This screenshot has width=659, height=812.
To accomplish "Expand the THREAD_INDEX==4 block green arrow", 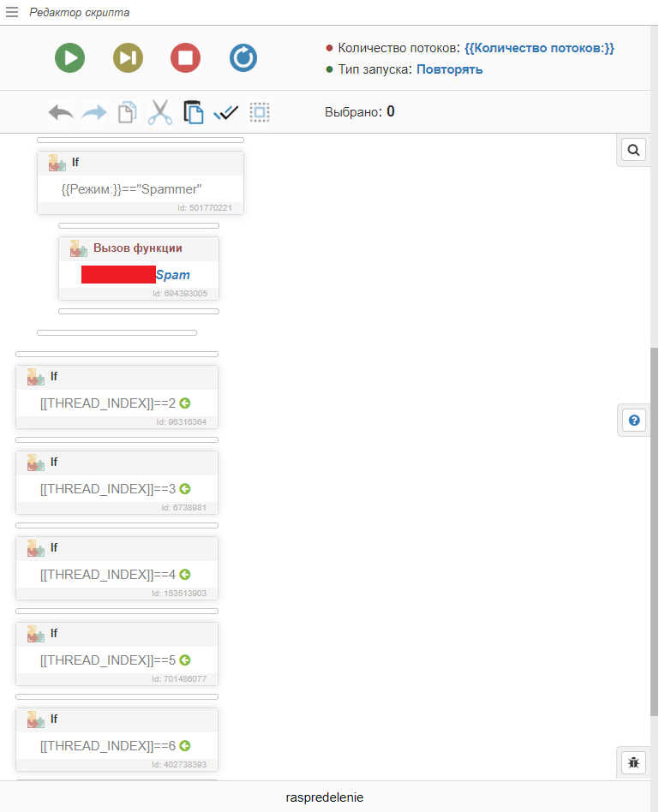I will tap(184, 575).
